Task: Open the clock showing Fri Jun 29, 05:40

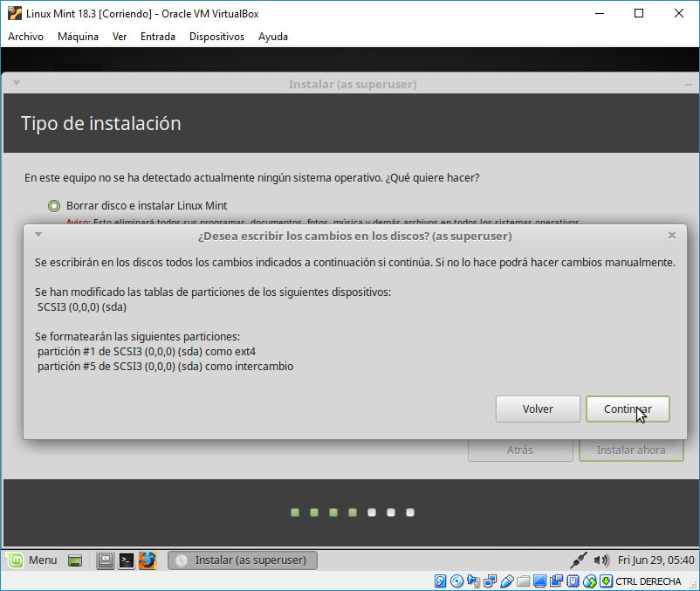Action: click(655, 560)
